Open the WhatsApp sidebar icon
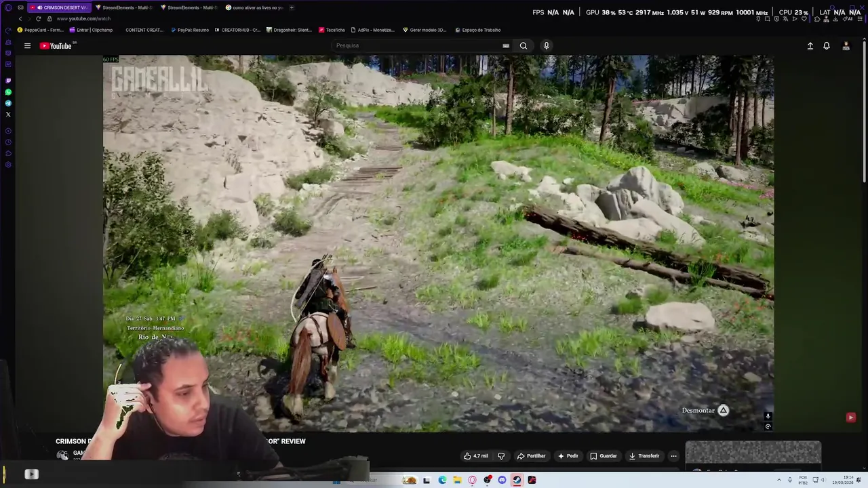The width and height of the screenshot is (868, 488). (x=8, y=91)
